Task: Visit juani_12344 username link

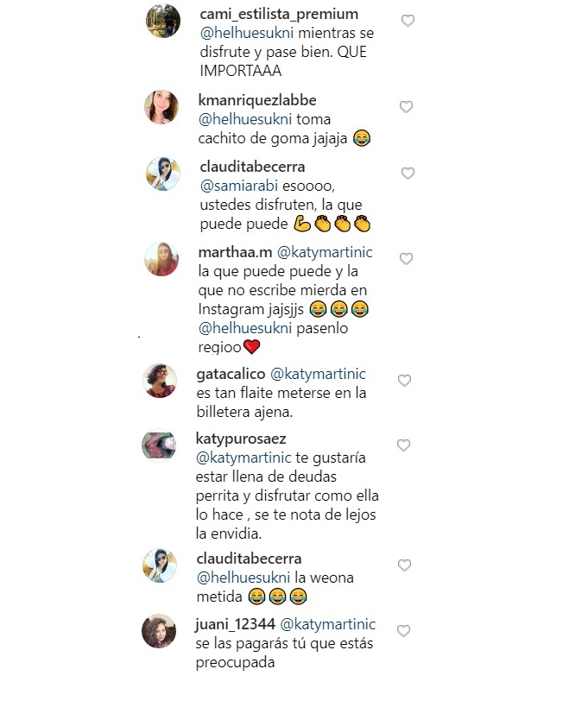Action: coord(236,624)
